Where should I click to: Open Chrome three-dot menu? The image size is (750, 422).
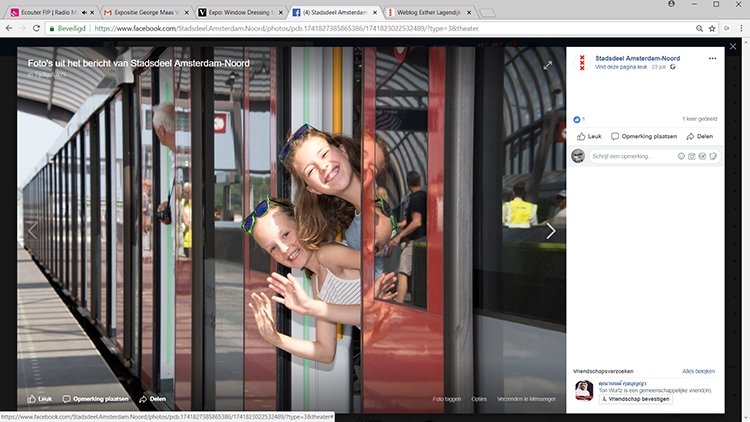pos(741,29)
